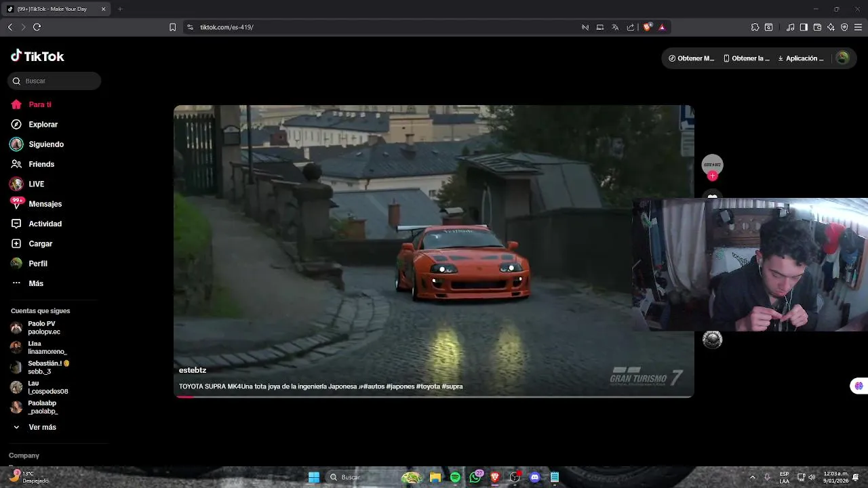Open the Siguiendo feed

click(37, 144)
